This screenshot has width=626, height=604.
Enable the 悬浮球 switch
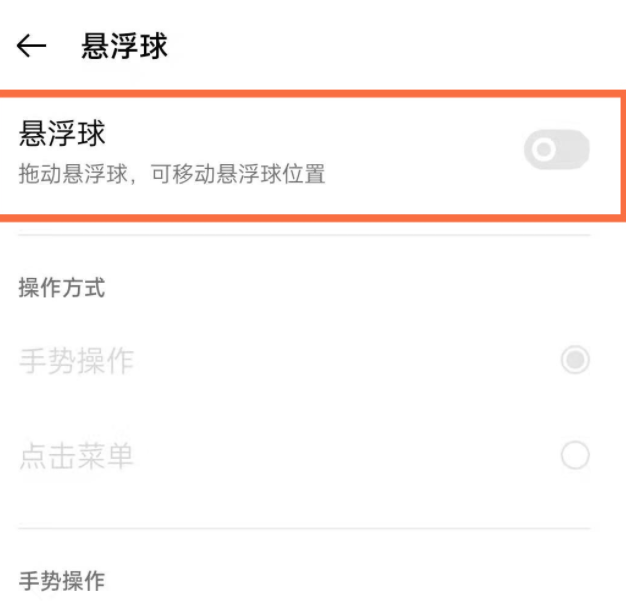point(556,151)
